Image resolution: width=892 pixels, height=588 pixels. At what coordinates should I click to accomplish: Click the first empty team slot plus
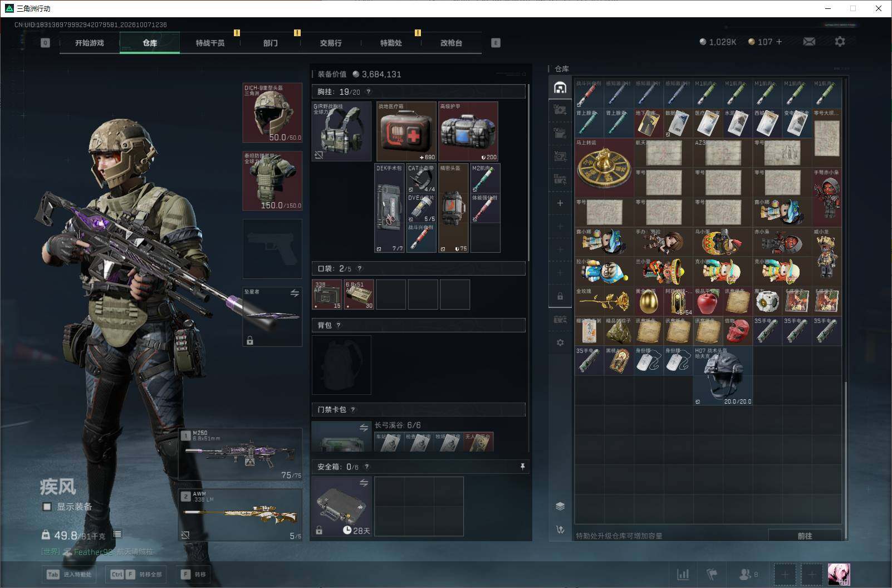pyautogui.click(x=785, y=574)
